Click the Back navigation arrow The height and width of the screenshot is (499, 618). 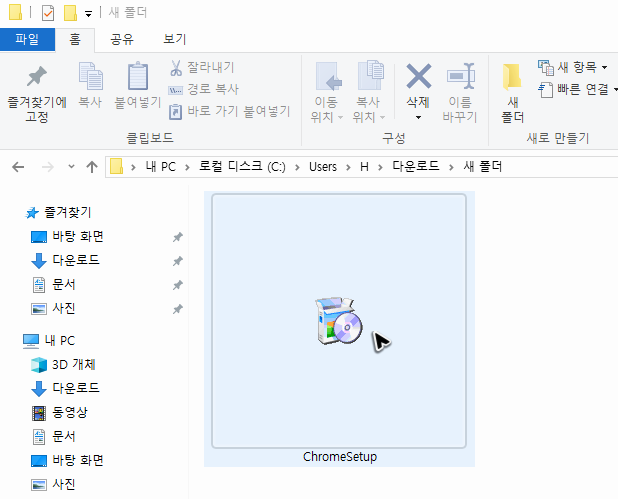tap(18, 167)
